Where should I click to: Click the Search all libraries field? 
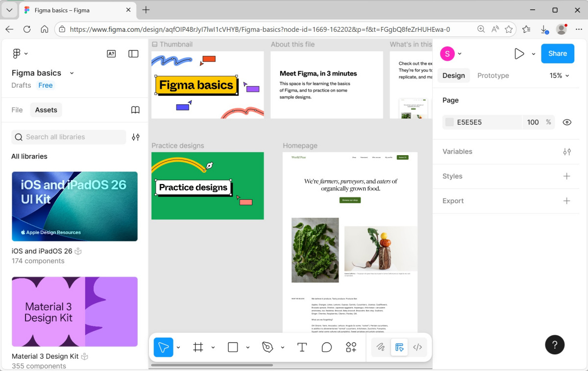69,137
